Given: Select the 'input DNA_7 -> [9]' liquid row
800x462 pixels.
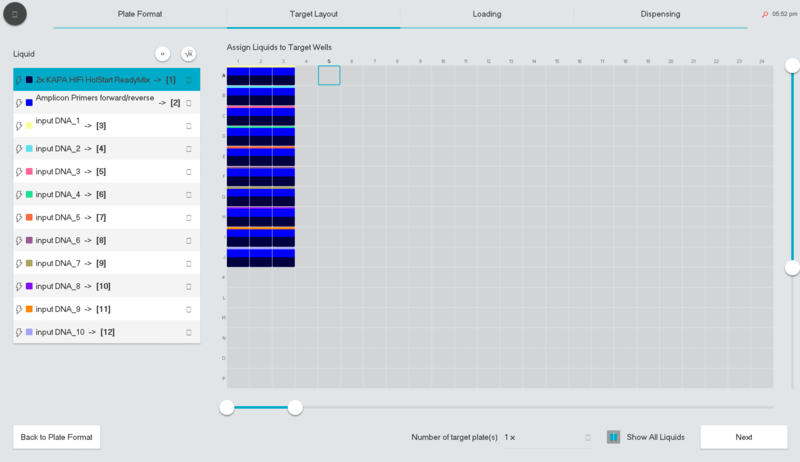Looking at the screenshot, I should click(107, 263).
